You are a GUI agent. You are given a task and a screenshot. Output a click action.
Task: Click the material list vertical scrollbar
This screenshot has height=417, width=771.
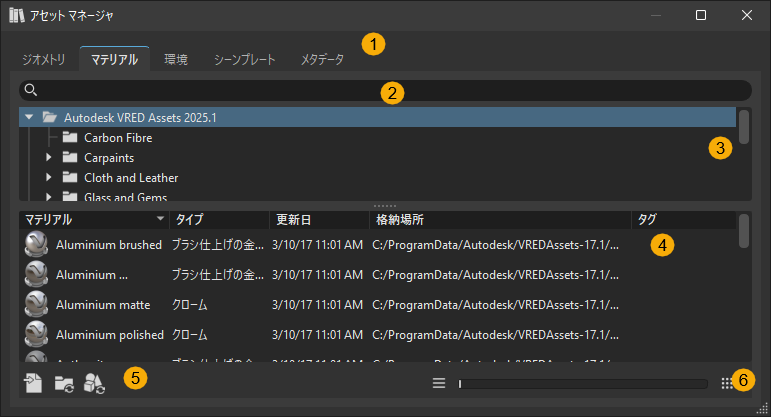(x=744, y=231)
